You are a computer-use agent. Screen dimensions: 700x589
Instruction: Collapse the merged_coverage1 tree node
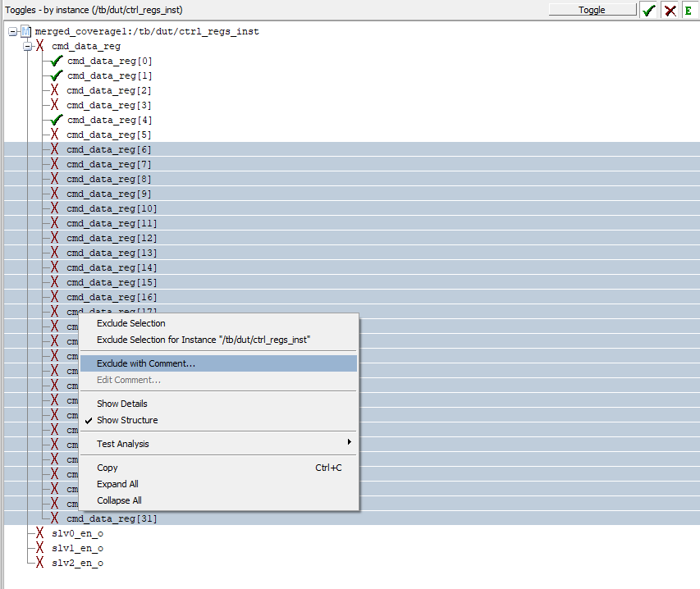11,31
